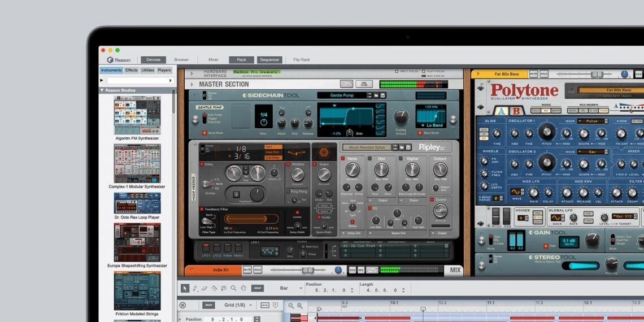Select the Europa Shapeshifting Synthesizer thumbnail
The image size is (644, 322).
[x=137, y=242]
